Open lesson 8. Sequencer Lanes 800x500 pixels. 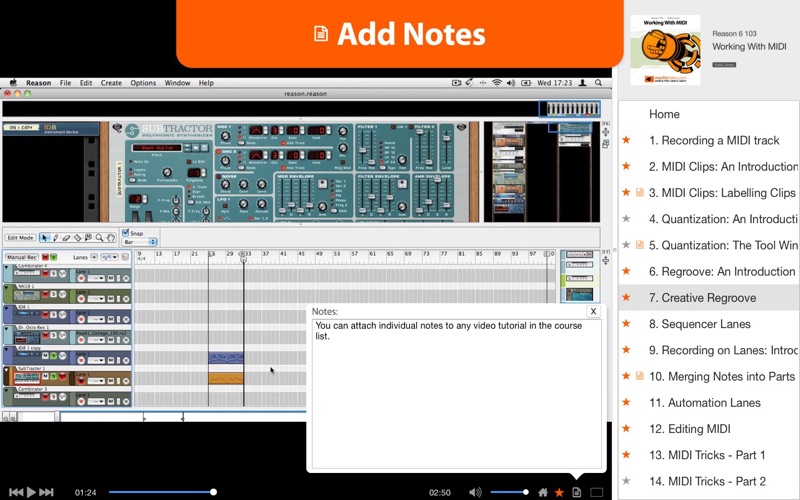click(699, 324)
